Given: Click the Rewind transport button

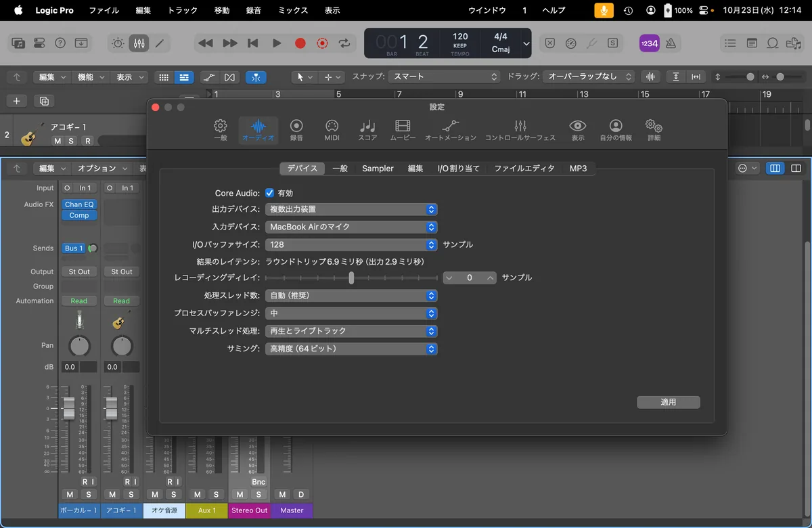Looking at the screenshot, I should click(x=206, y=43).
